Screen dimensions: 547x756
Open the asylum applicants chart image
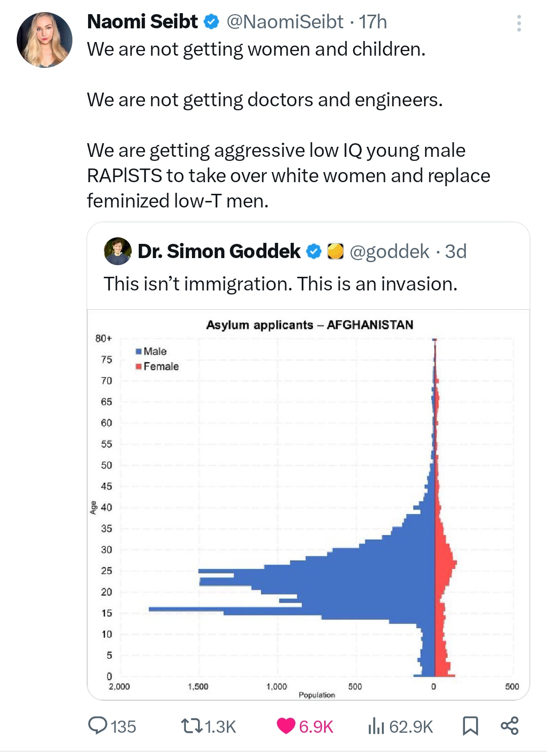tap(308, 504)
